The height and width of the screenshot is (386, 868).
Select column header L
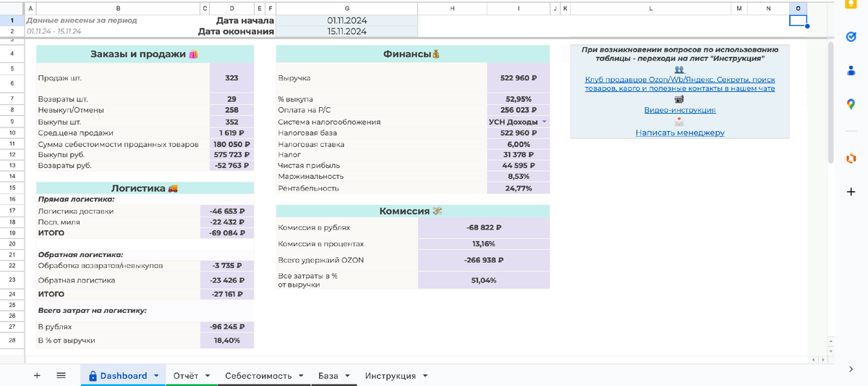(650, 8)
